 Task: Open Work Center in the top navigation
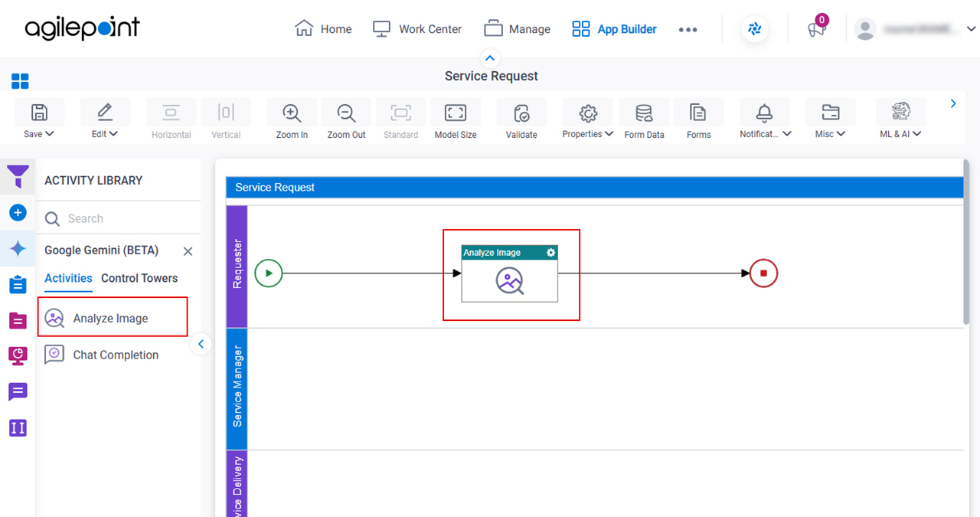coord(416,29)
